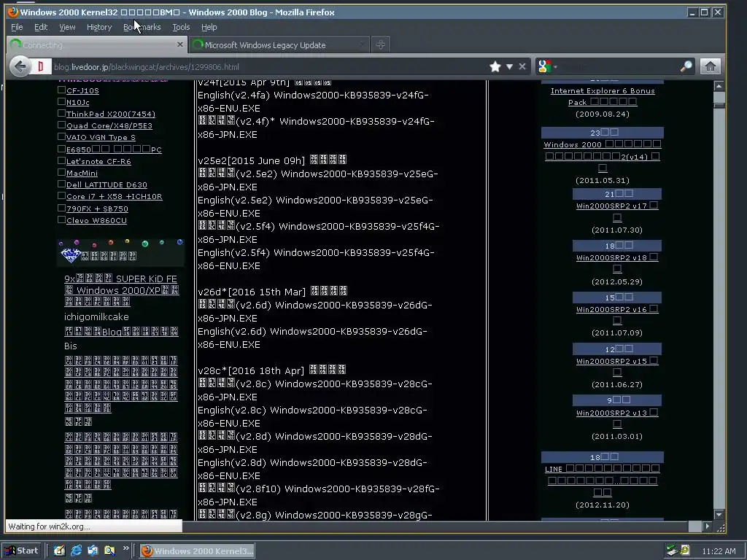Close the Connecting tab
747x560 pixels.
coord(179,44)
